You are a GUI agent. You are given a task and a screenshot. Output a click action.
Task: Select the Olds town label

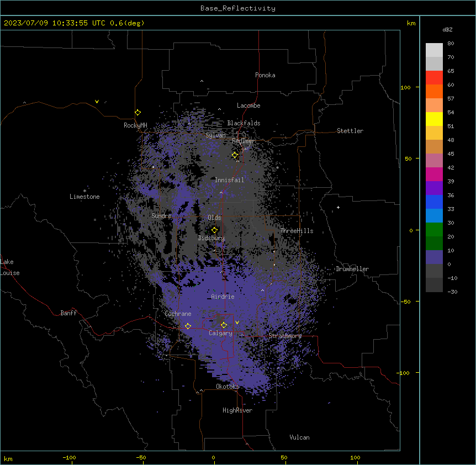coord(214,218)
